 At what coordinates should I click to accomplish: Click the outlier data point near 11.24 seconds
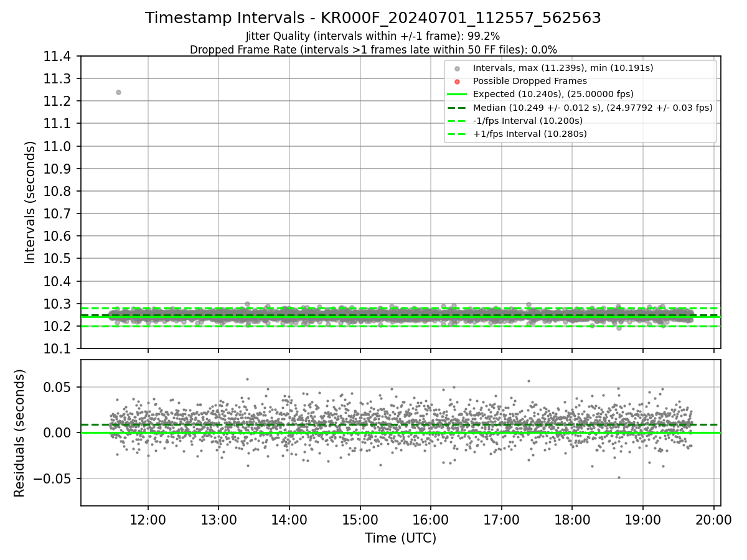pyautogui.click(x=118, y=92)
